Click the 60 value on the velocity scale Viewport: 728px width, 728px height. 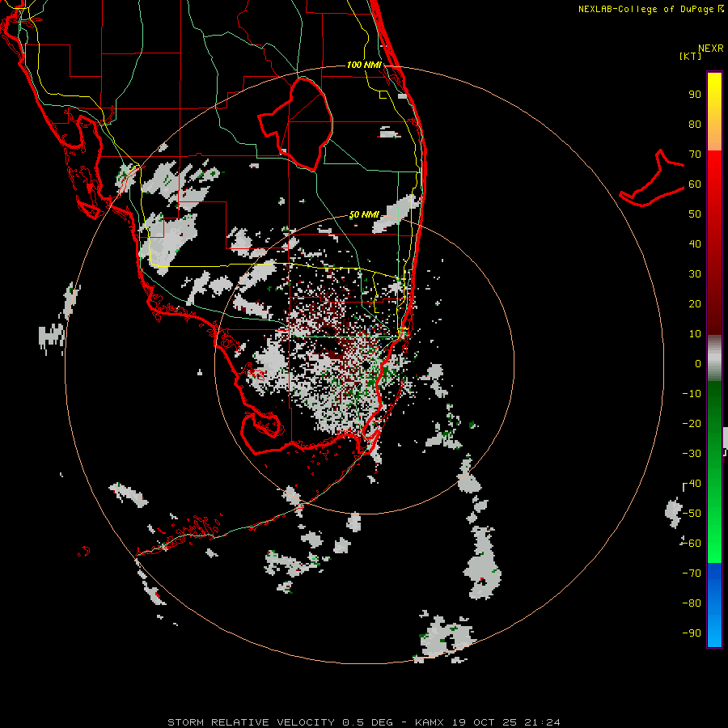[695, 184]
